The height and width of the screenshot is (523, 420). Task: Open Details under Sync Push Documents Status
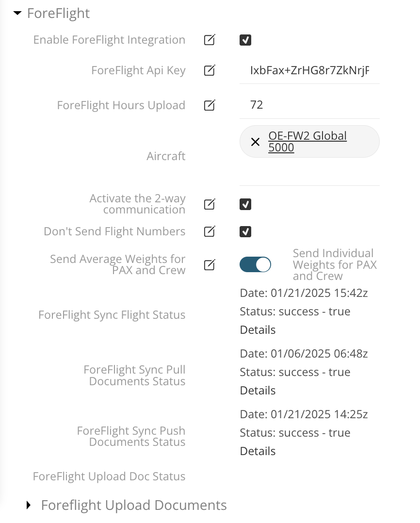258,451
